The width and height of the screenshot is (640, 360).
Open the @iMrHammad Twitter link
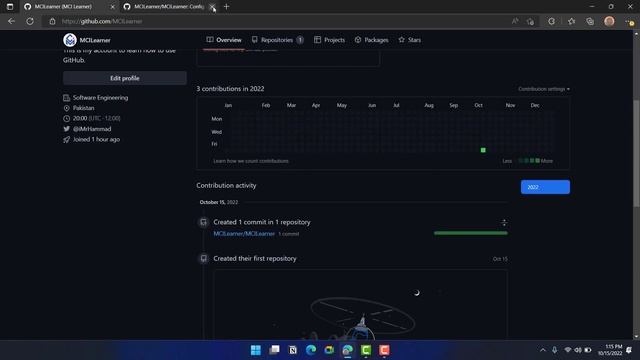click(x=92, y=129)
